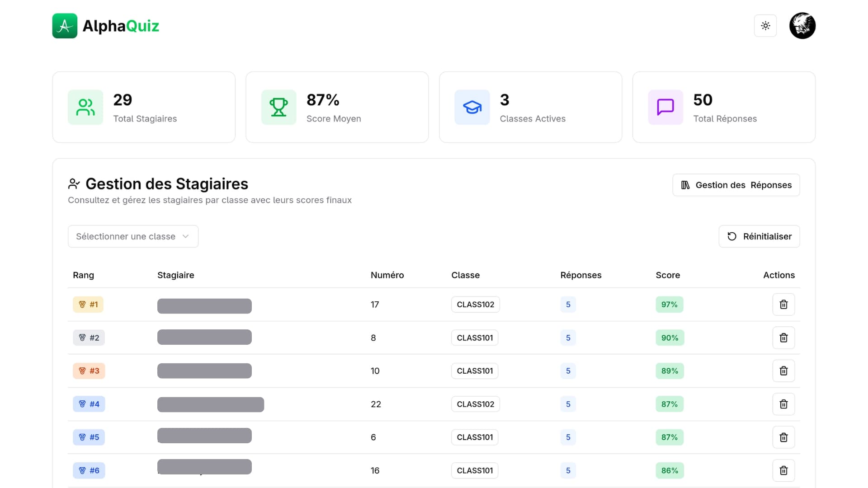This screenshot has height=488, width=868.
Task: Click CLASS102 badge in rank #4 row
Action: coord(476,404)
